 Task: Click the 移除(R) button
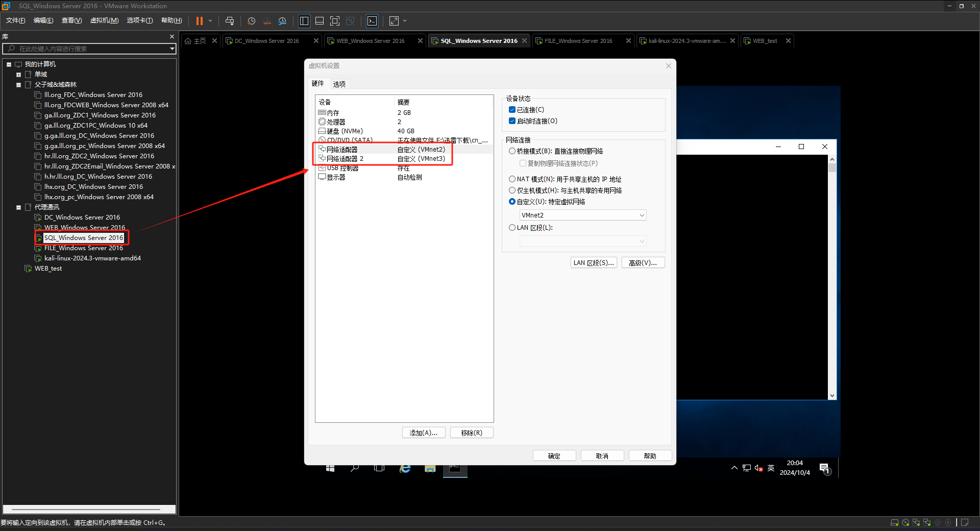[x=472, y=433]
